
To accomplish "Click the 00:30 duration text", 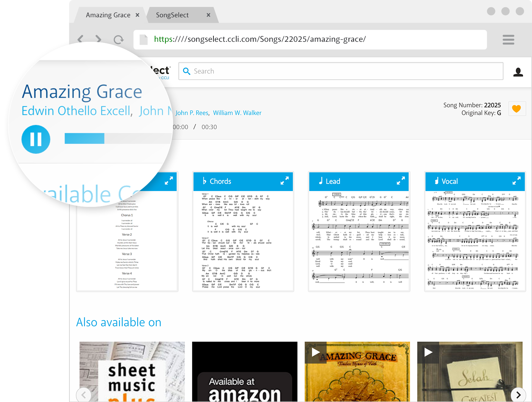I will 209,127.
